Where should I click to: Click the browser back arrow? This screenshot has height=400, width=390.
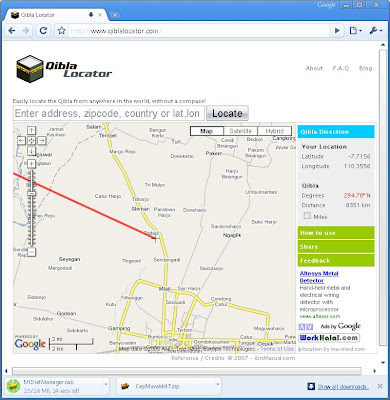12,31
